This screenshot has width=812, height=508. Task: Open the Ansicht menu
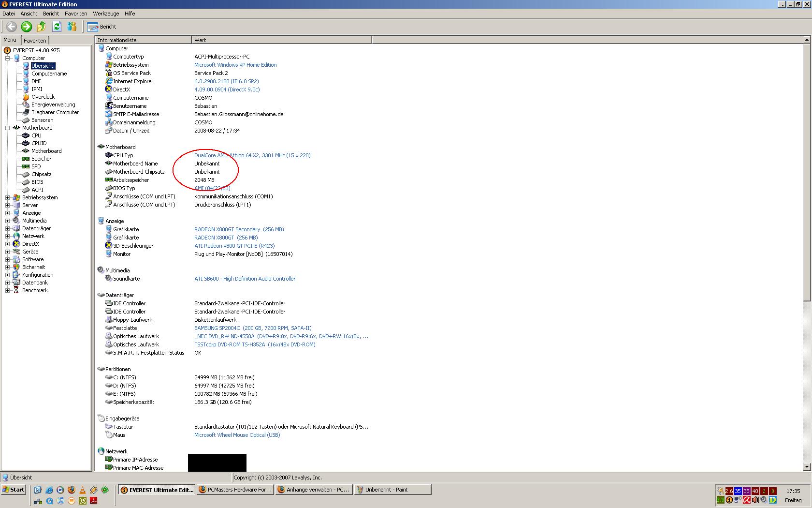(29, 14)
